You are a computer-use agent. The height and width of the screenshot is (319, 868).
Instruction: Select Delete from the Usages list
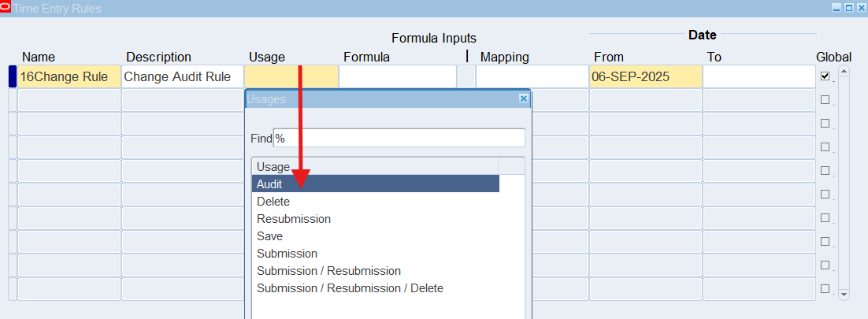pos(273,201)
